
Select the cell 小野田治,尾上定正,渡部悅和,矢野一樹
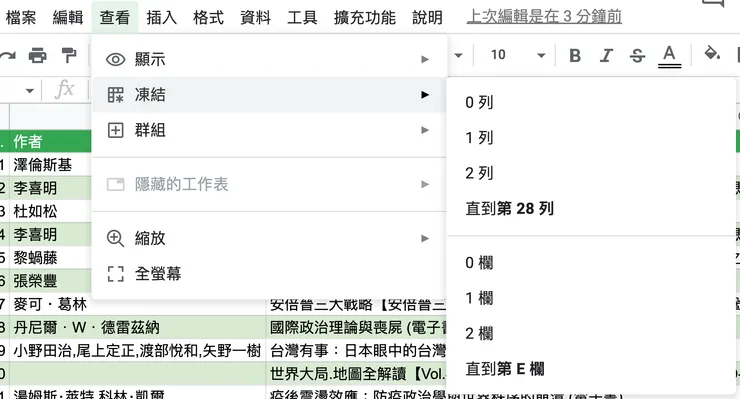click(x=137, y=350)
